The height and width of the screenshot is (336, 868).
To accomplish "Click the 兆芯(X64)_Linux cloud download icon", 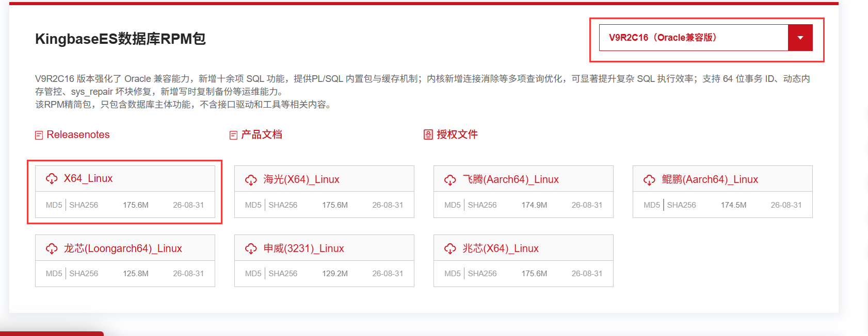I will (x=450, y=249).
